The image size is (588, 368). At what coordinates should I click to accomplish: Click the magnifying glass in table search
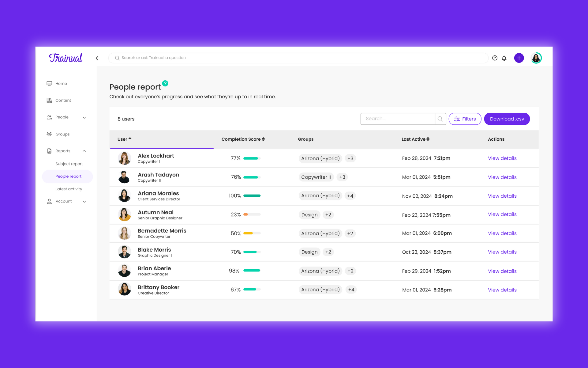pos(440,119)
